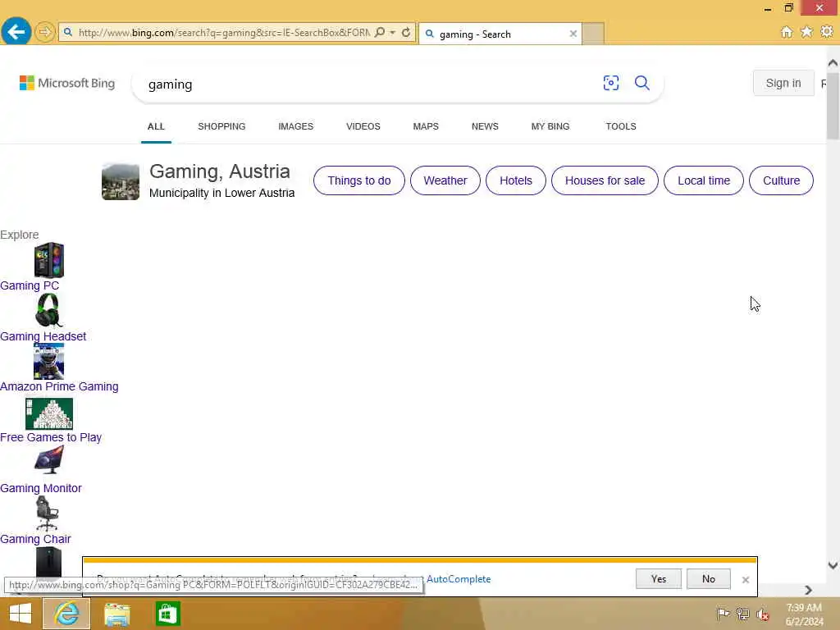Open the 'Gaming Chair' link
Screen dimensions: 840x630
click(x=35, y=540)
